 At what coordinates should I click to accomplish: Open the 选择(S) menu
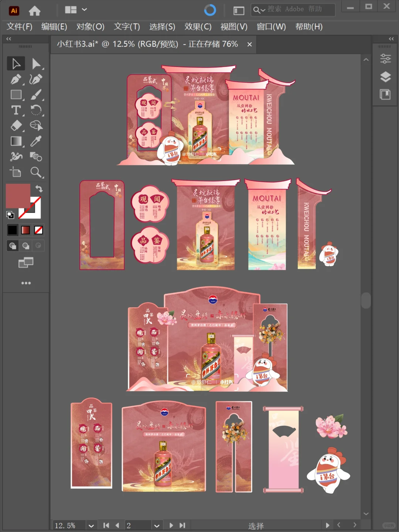click(162, 27)
